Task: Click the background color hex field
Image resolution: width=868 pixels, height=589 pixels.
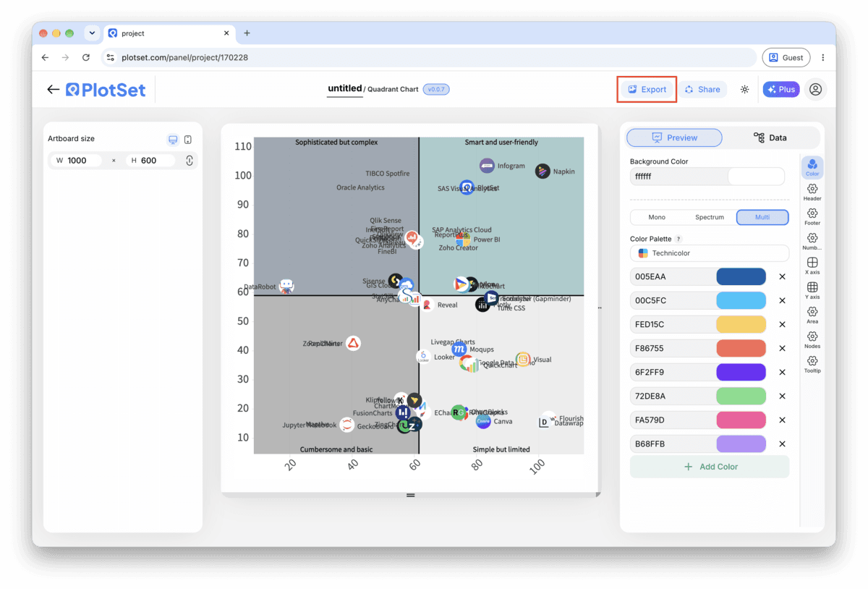Action: (678, 176)
